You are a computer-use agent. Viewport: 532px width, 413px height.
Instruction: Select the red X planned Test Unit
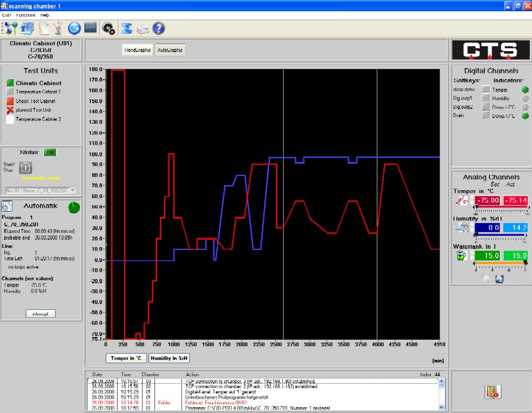[10, 110]
